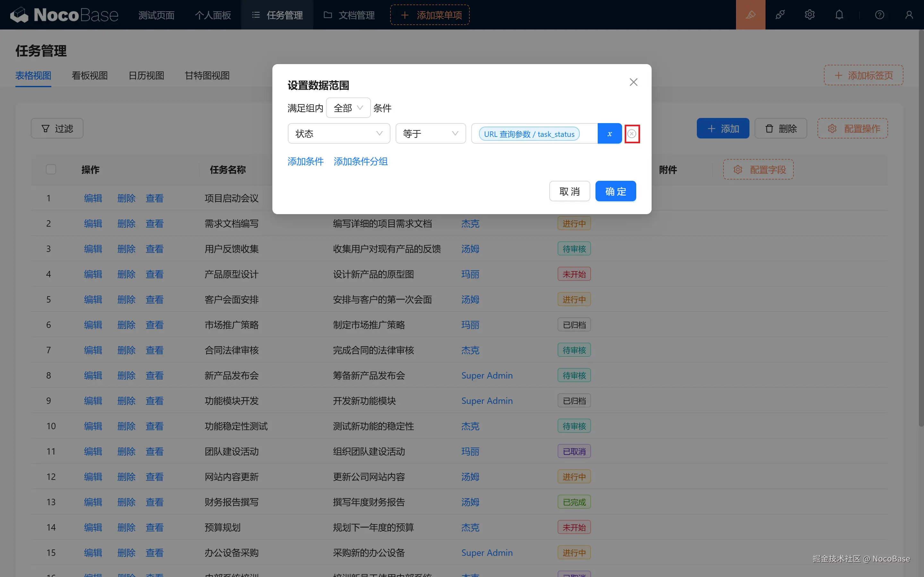The width and height of the screenshot is (924, 577).
Task: Switch to the 看板视图 tab
Action: pos(90,76)
